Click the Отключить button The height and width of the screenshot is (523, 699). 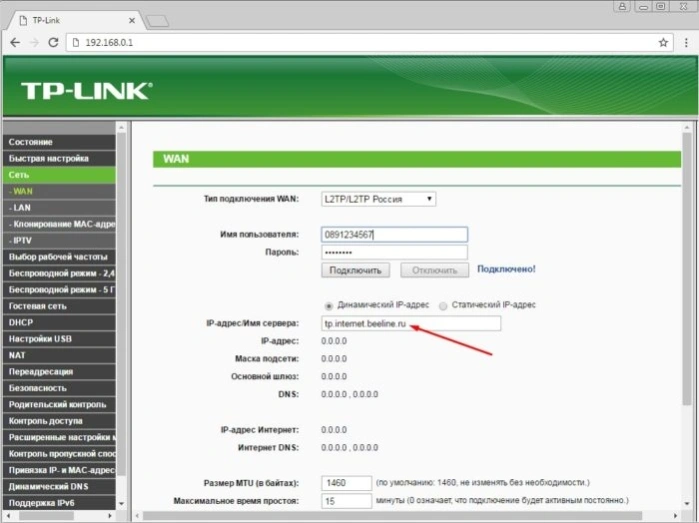click(x=434, y=270)
